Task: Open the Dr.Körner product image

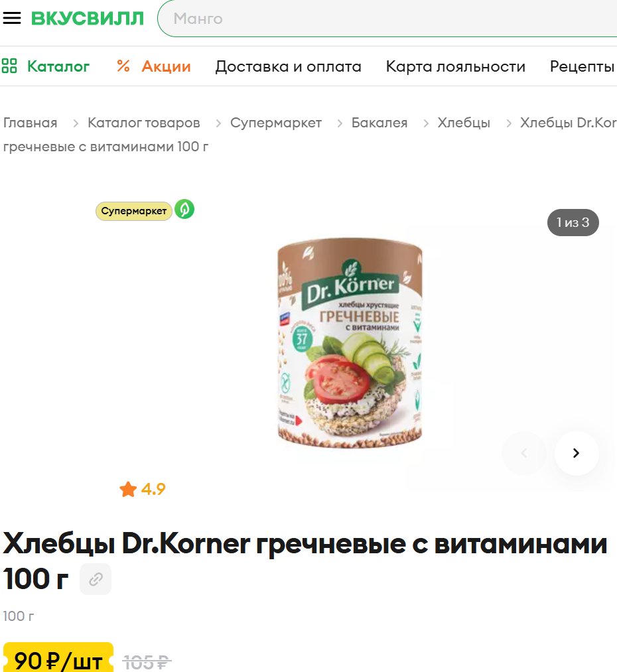Action: click(x=350, y=344)
